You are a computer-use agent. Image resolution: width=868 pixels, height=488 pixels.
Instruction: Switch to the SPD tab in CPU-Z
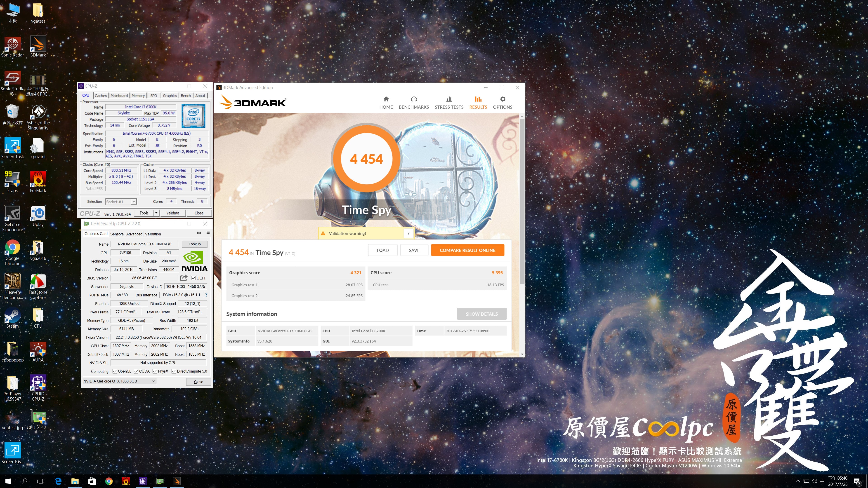[x=154, y=96]
